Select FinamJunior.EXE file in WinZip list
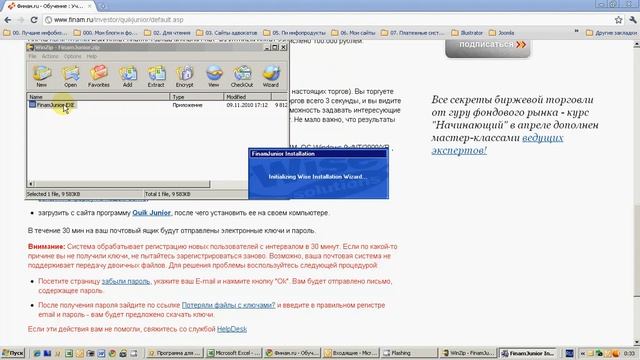 point(52,105)
